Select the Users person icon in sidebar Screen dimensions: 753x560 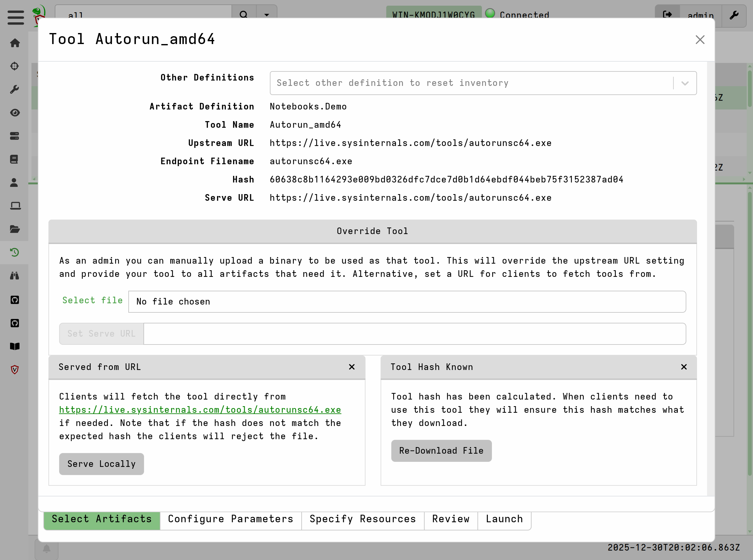pyautogui.click(x=14, y=182)
